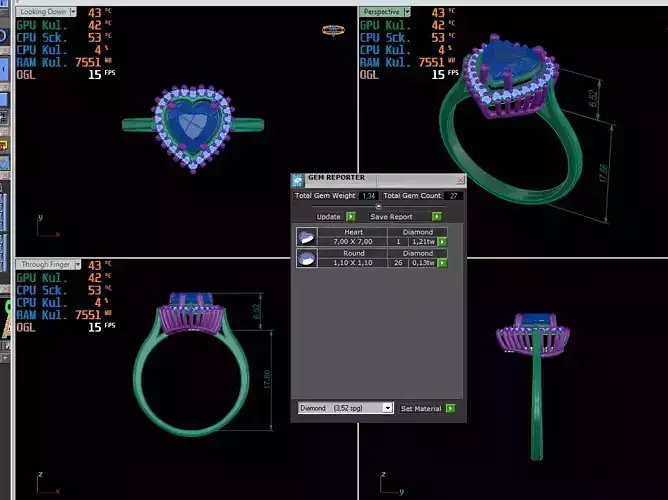Click blue heart gem in Looking Down view

click(192, 125)
